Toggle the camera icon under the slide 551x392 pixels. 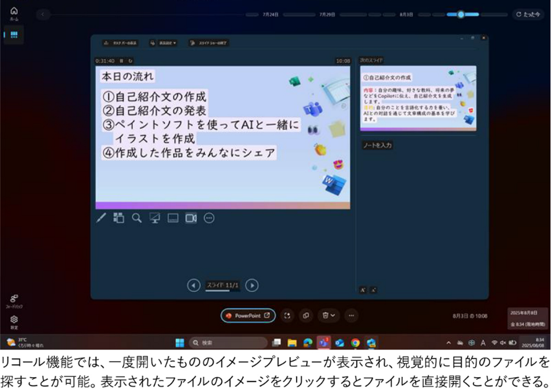click(191, 218)
